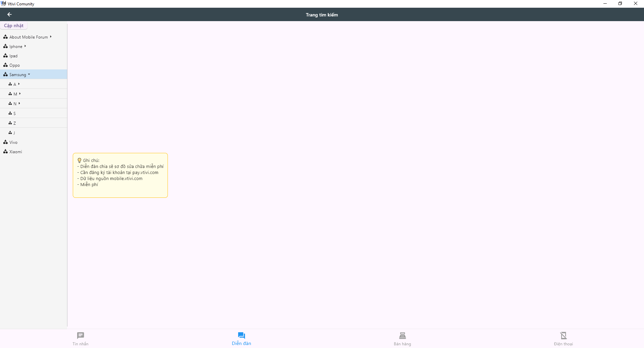Expand the Iphone category arrow
The image size is (644, 348).
(x=25, y=46)
